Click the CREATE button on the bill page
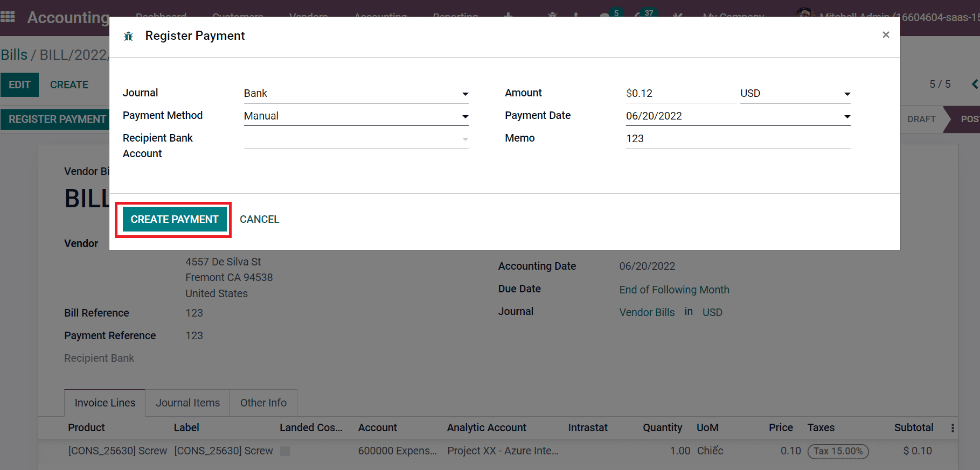The height and width of the screenshot is (470, 980). 69,85
